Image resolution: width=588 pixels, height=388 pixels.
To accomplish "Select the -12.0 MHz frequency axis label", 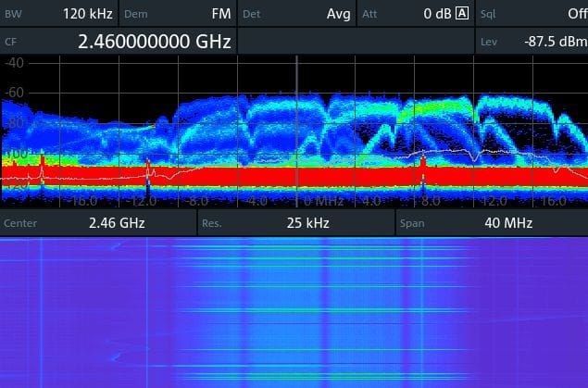I will (141, 202).
